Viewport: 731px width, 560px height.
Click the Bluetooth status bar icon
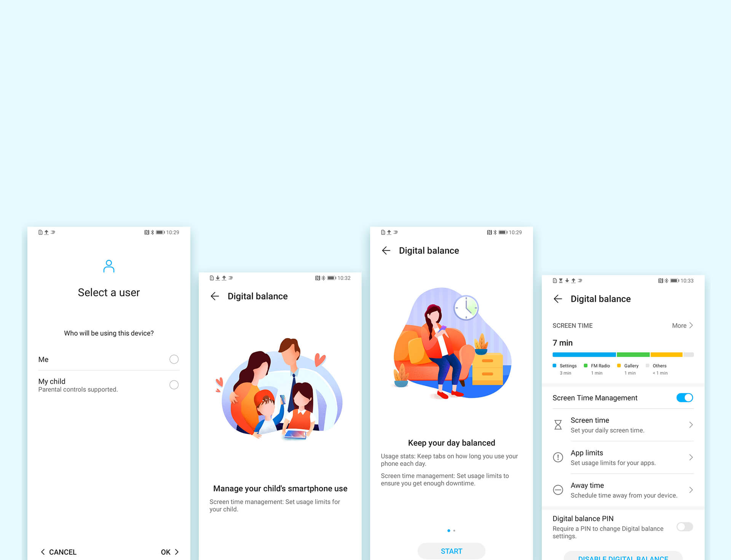(x=151, y=232)
